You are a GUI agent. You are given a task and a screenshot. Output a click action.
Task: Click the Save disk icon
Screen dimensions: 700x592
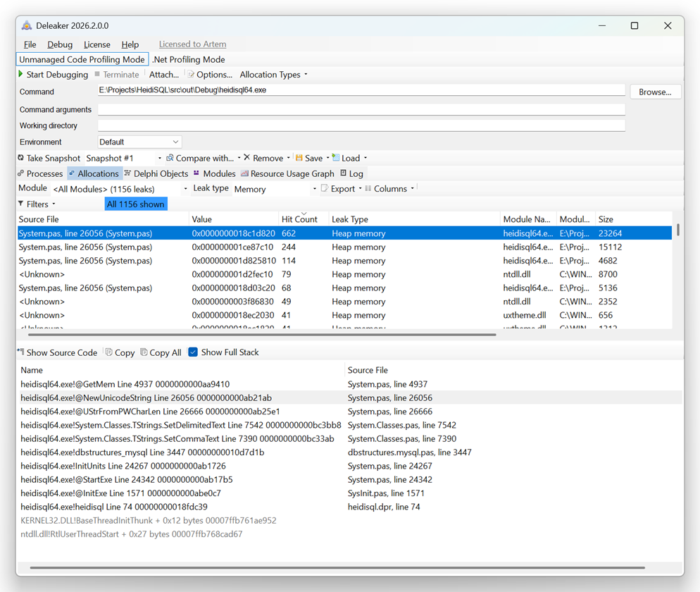point(299,158)
